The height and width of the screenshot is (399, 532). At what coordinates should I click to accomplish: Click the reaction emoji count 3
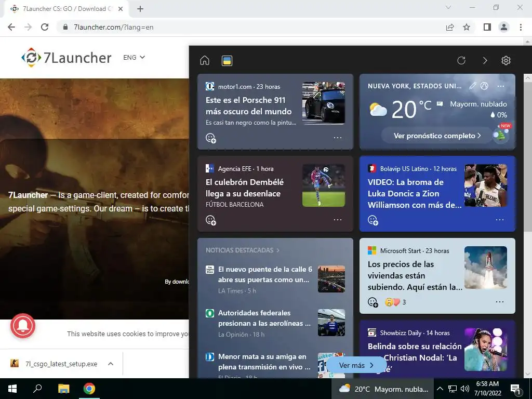tap(395, 302)
